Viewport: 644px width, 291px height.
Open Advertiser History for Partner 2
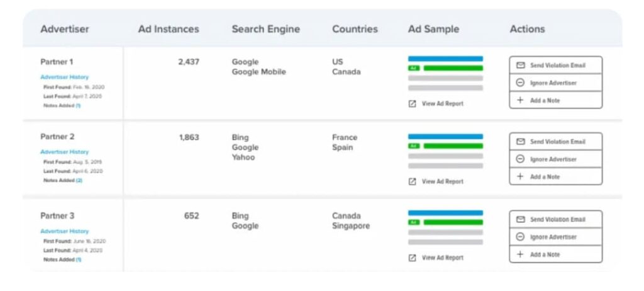point(64,152)
